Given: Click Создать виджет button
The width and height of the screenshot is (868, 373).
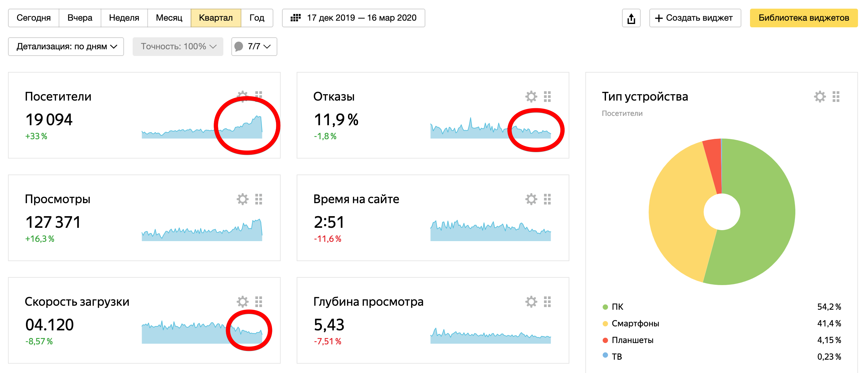Looking at the screenshot, I should (695, 18).
